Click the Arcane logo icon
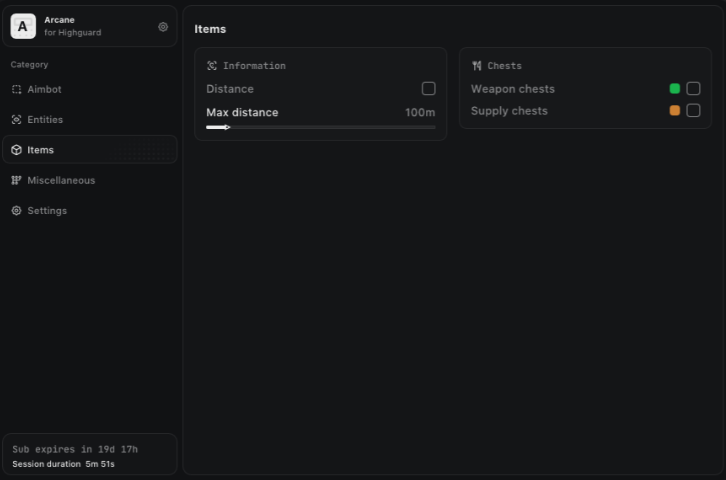This screenshot has width=726, height=480. pyautogui.click(x=23, y=27)
